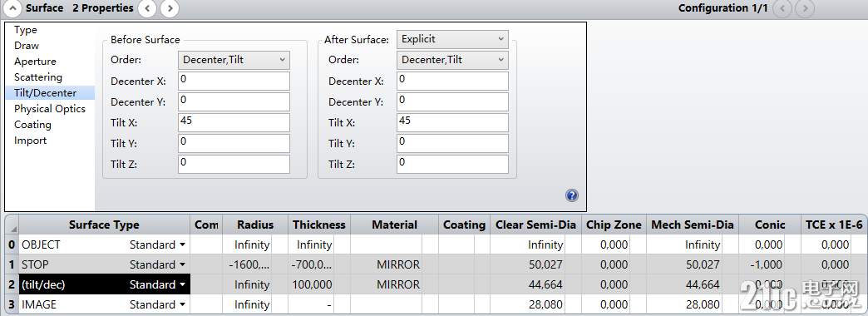Click clear semi-diameter 44,664 cell
The image size is (868, 316).
(x=528, y=284)
